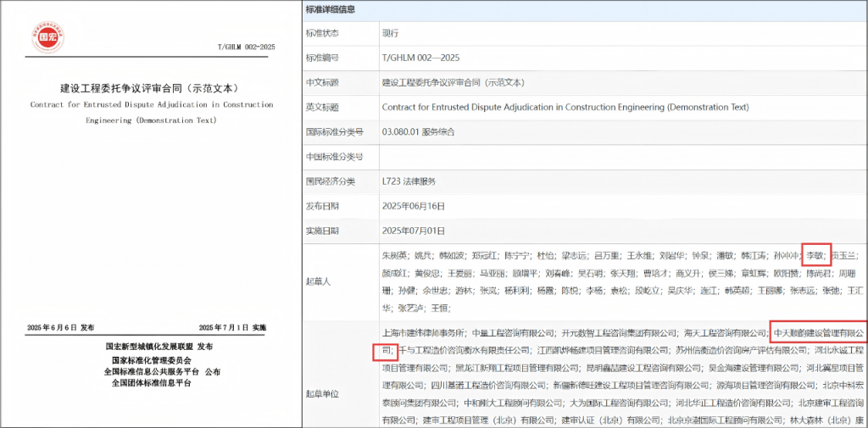Click drafter name 朱树英
The image size is (868, 428).
[393, 256]
